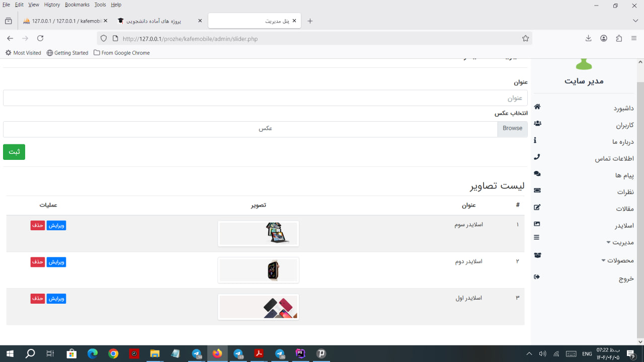Viewport: 644px width, 362px height.
Task: Click ویرایش for the اسلایدر دوم row
Action: (x=56, y=262)
